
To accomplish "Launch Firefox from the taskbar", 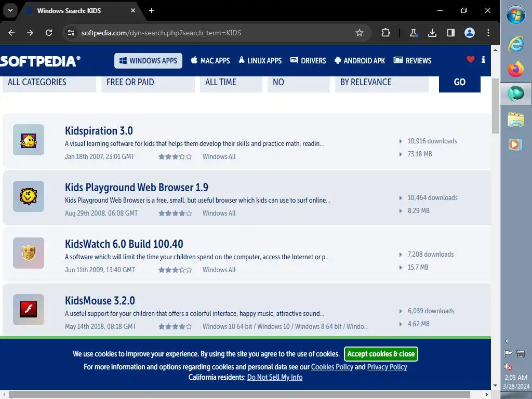I will [516, 69].
